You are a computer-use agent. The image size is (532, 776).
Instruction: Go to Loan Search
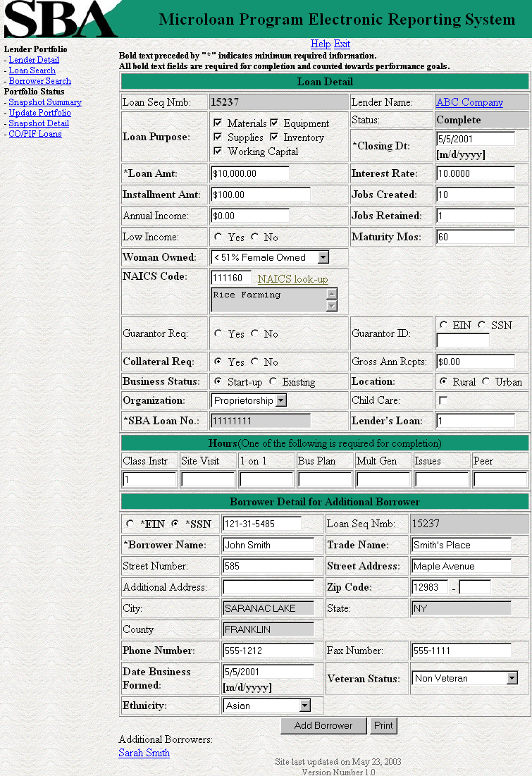32,70
